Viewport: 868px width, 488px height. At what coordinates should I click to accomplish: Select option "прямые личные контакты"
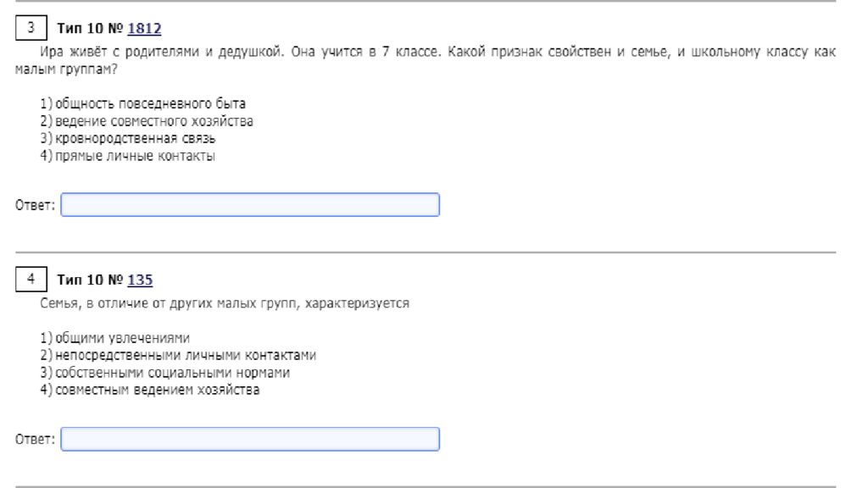[127, 156]
